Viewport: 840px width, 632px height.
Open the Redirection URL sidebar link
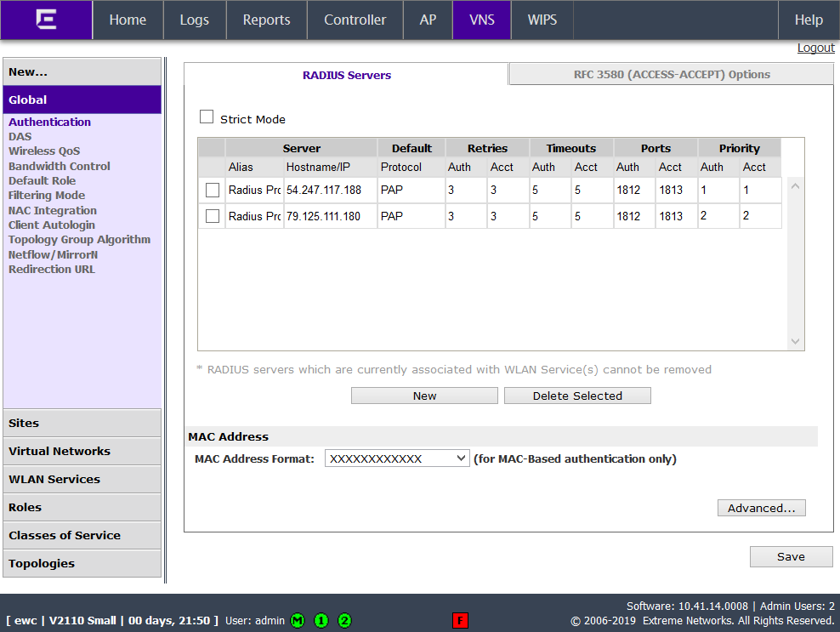[x=51, y=269]
